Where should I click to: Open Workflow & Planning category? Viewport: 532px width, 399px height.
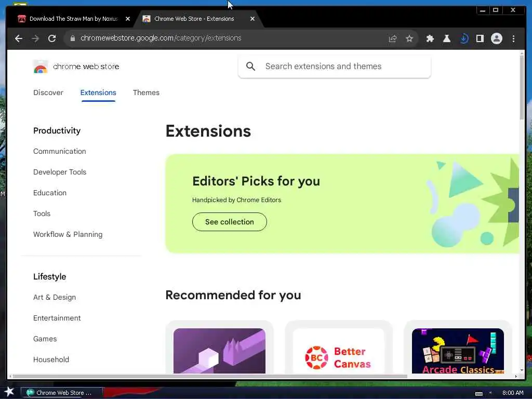click(x=68, y=234)
